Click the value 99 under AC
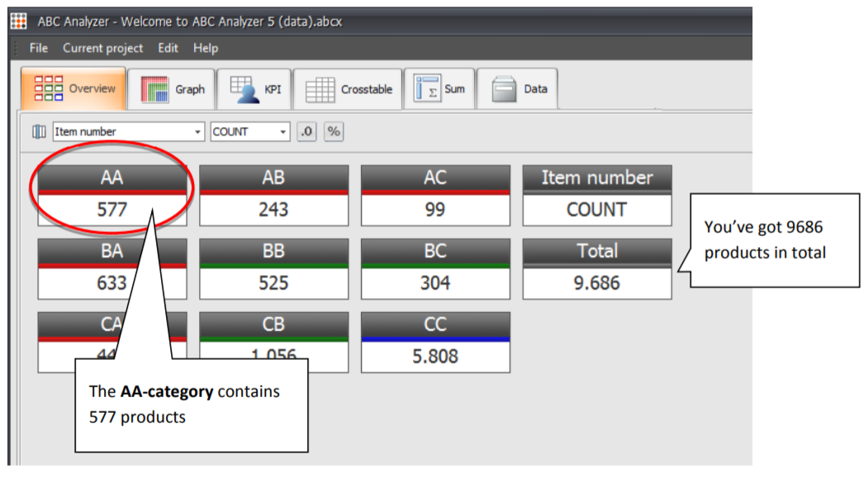The width and height of the screenshot is (868, 478). coord(435,210)
